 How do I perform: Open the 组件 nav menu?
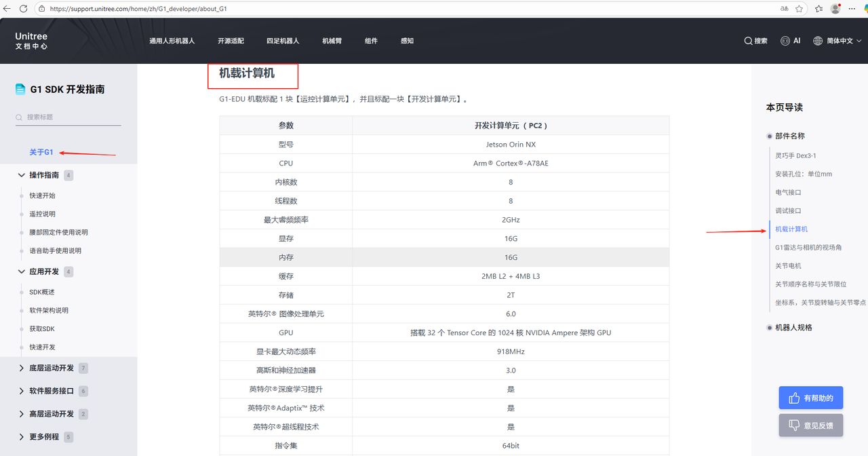point(371,41)
